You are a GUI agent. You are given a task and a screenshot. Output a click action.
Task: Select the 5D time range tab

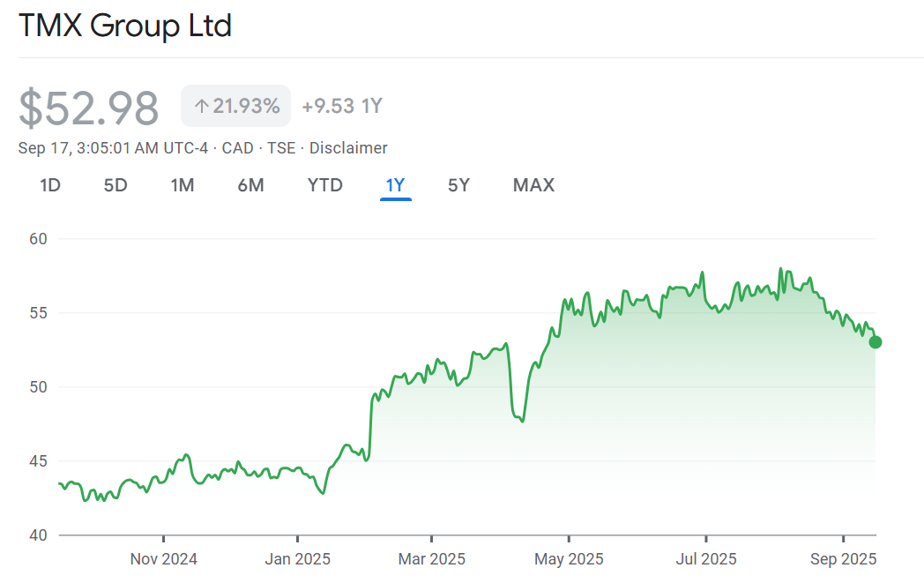click(115, 185)
